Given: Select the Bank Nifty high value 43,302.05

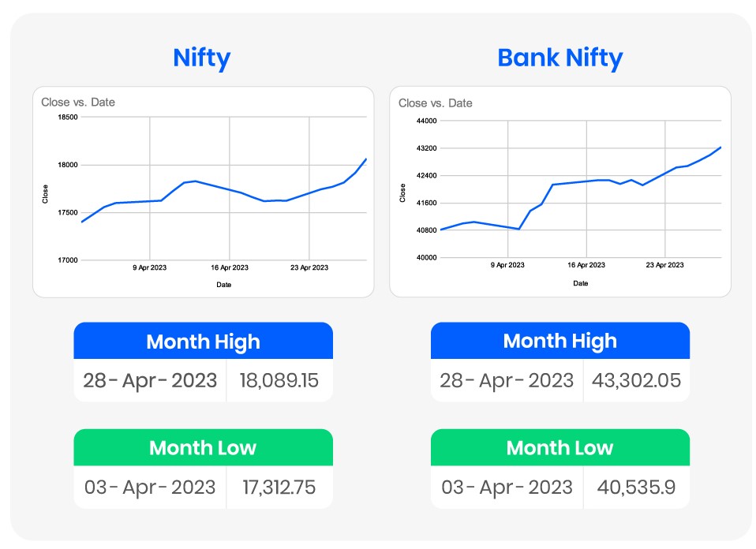Looking at the screenshot, I should pos(636,381).
